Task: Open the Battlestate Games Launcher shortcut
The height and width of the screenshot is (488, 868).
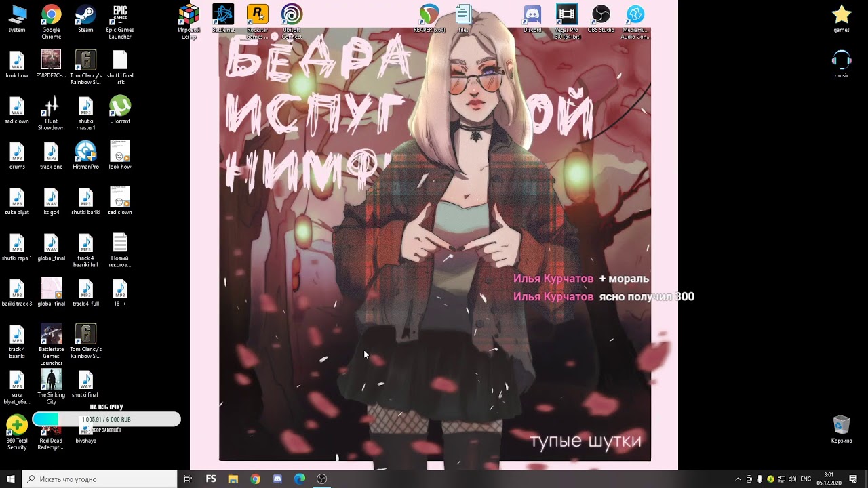Action: pyautogui.click(x=51, y=345)
